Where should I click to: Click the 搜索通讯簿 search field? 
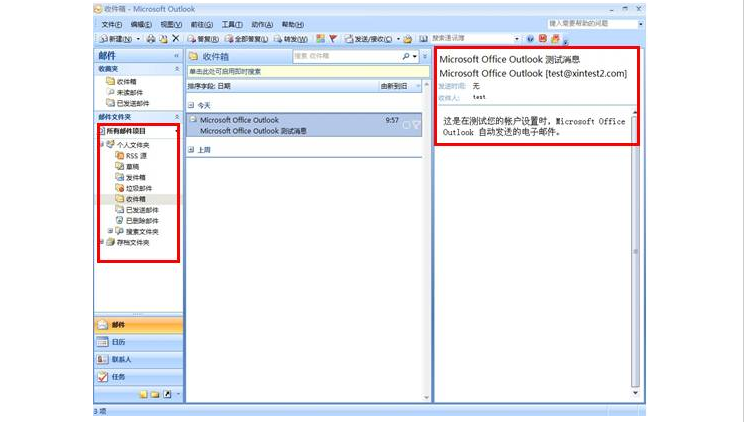coord(472,38)
